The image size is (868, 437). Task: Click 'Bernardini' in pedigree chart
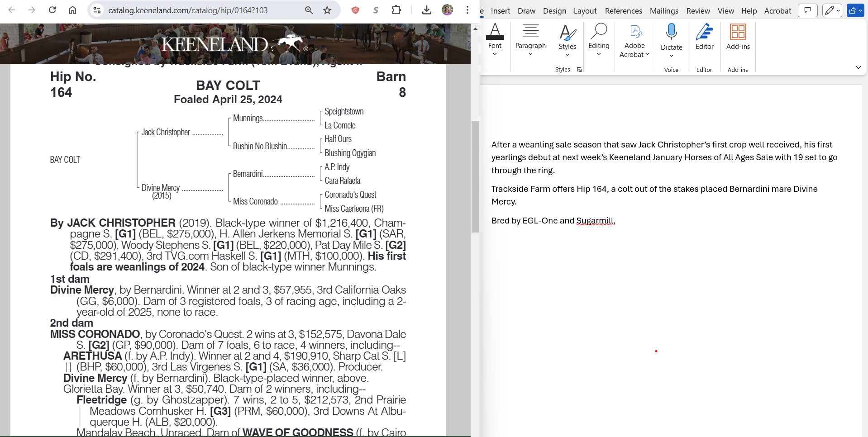pos(248,174)
